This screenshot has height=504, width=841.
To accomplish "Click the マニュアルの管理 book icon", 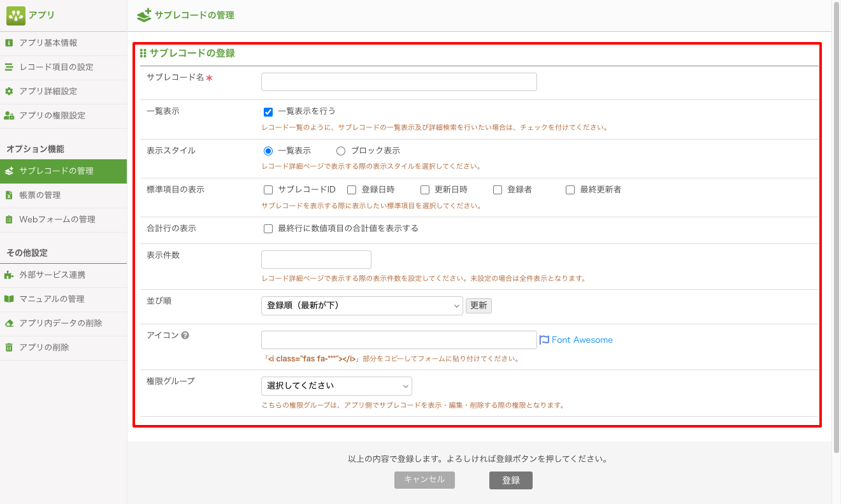I will click(x=9, y=299).
